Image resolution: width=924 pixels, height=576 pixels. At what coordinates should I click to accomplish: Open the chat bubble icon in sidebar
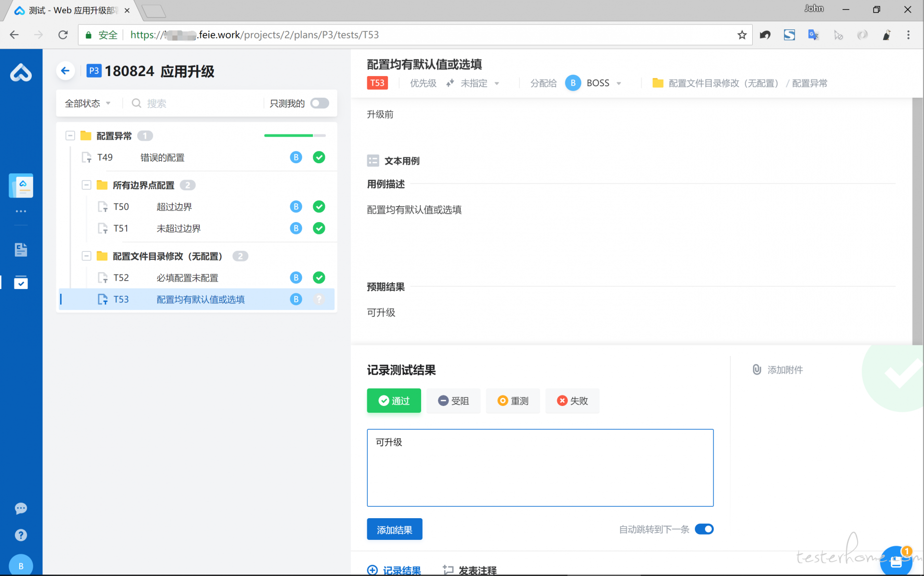pos(21,509)
